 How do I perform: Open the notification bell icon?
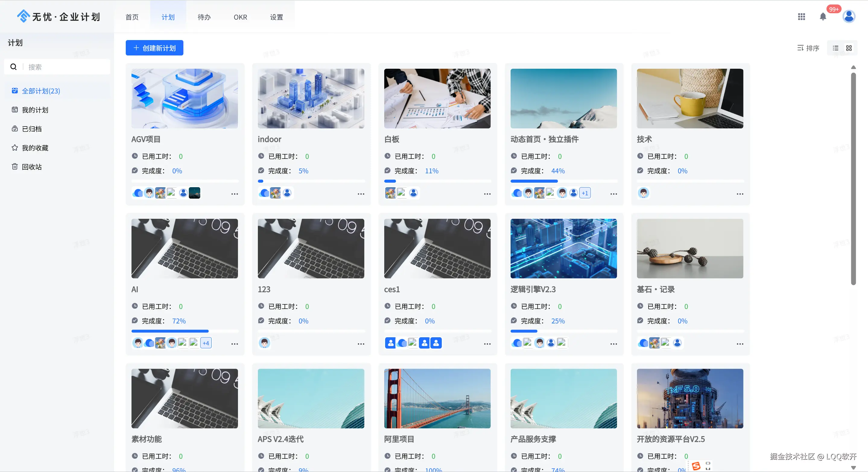[822, 17]
